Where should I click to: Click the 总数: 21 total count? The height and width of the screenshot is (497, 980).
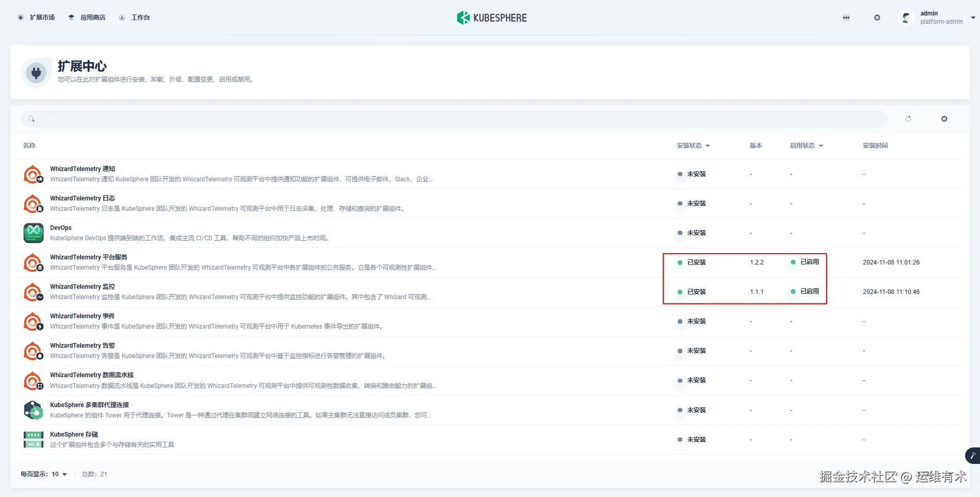click(x=95, y=474)
